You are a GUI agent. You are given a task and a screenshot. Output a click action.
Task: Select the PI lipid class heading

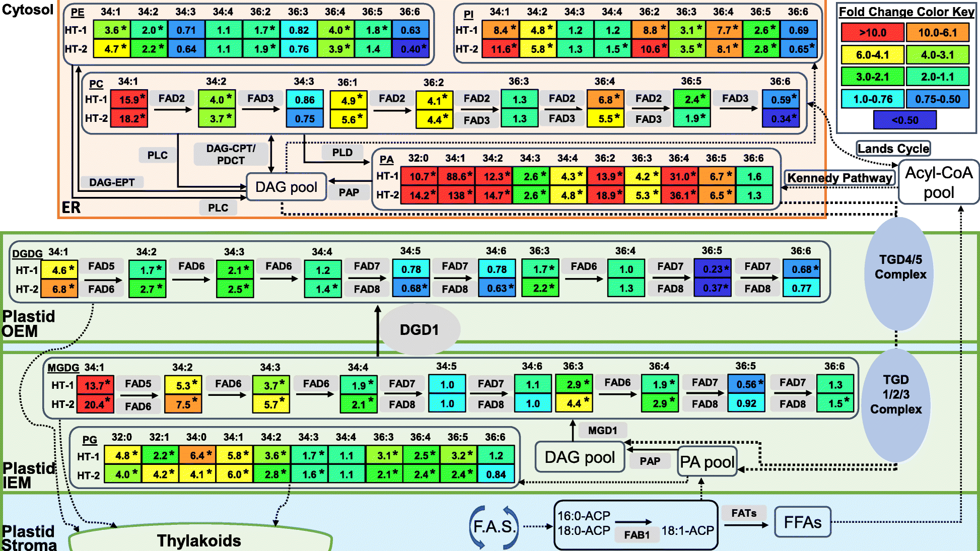pyautogui.click(x=468, y=15)
